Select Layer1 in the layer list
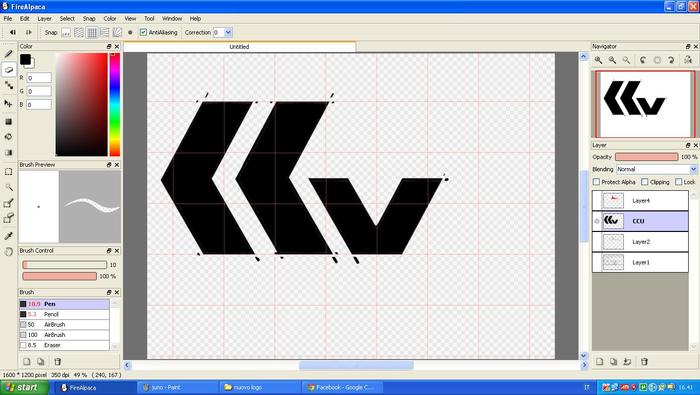Image resolution: width=700 pixels, height=395 pixels. tap(640, 262)
